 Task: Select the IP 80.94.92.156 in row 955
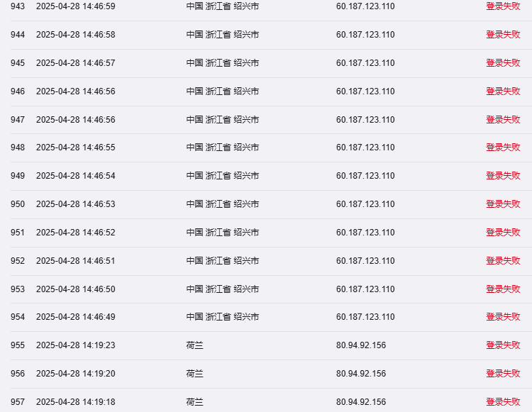tap(361, 345)
